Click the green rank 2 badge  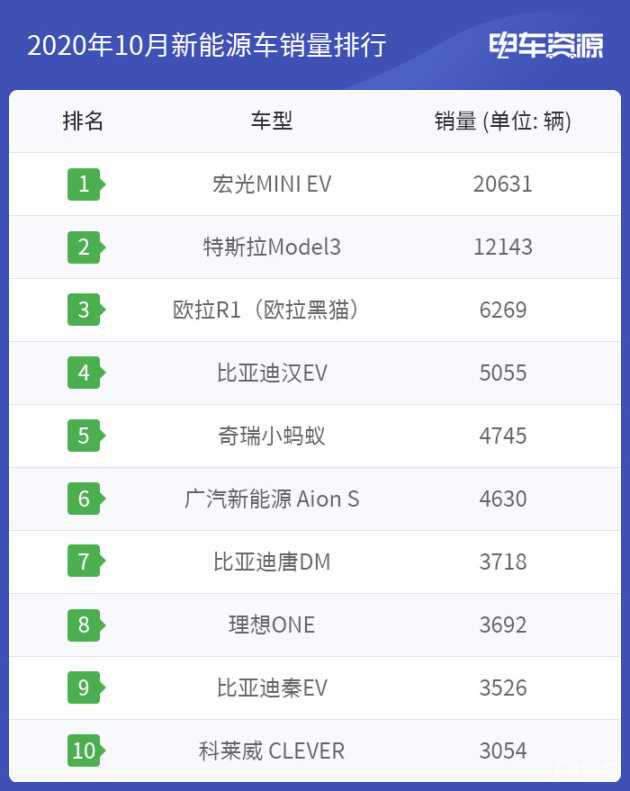point(86,247)
